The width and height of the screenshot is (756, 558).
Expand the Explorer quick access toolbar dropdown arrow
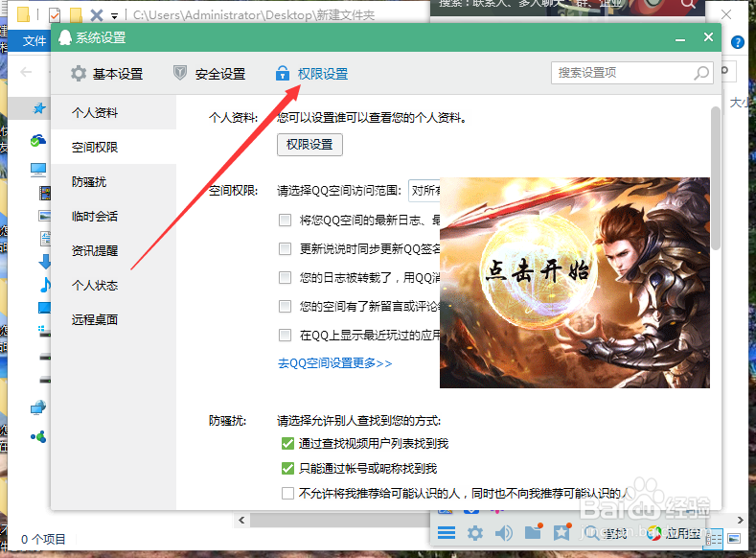(114, 16)
